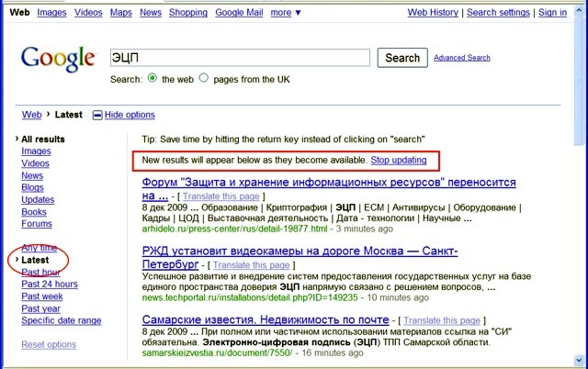Screen dimensions: 588x369
Task: Select 'pages from the UK' radio button
Action: (x=204, y=78)
